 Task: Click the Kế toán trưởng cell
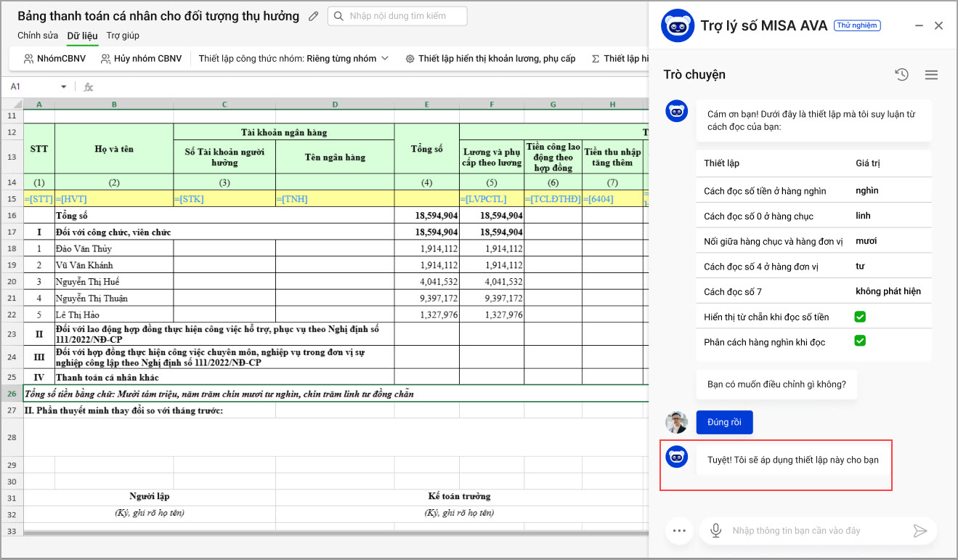click(x=459, y=497)
